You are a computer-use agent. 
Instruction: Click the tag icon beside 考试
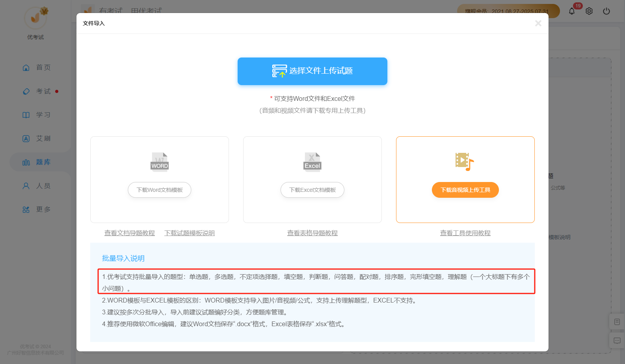[x=26, y=91]
